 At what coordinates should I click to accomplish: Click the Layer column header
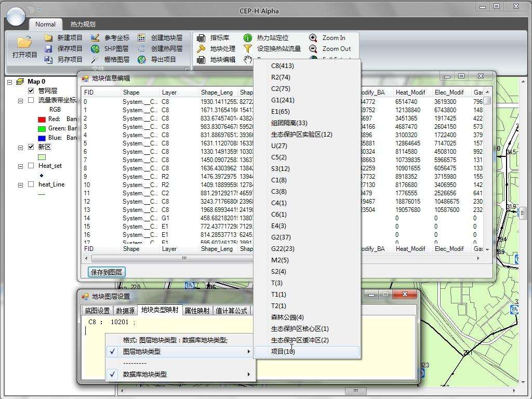[x=179, y=92]
